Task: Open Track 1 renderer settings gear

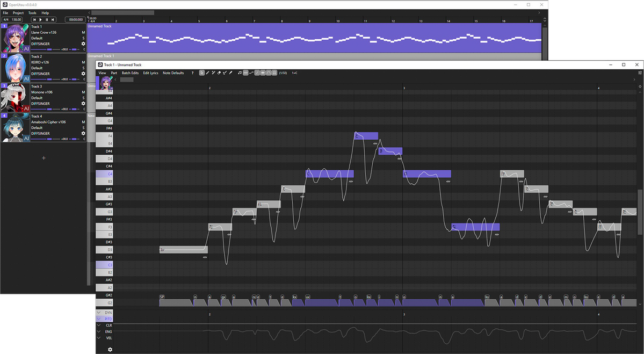Action: point(83,44)
